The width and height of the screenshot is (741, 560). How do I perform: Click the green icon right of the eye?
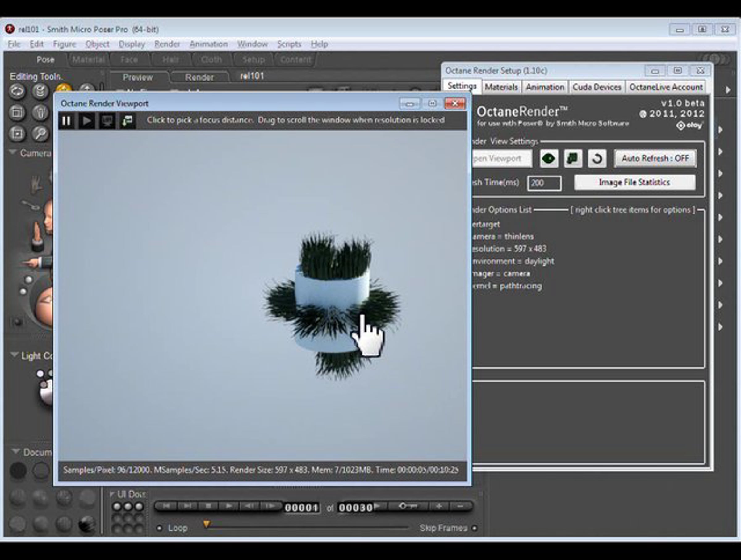point(573,158)
